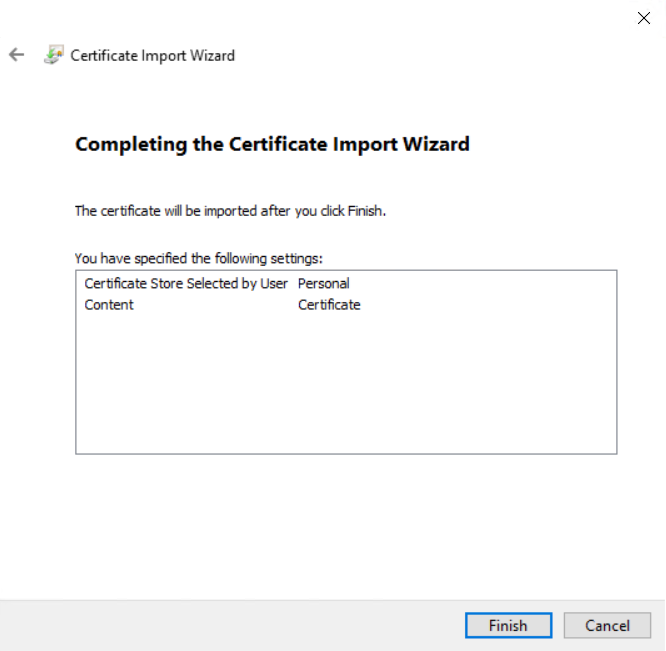Click the 'You have specified the following settings' label
Screen dimensions: 666x651
198,258
